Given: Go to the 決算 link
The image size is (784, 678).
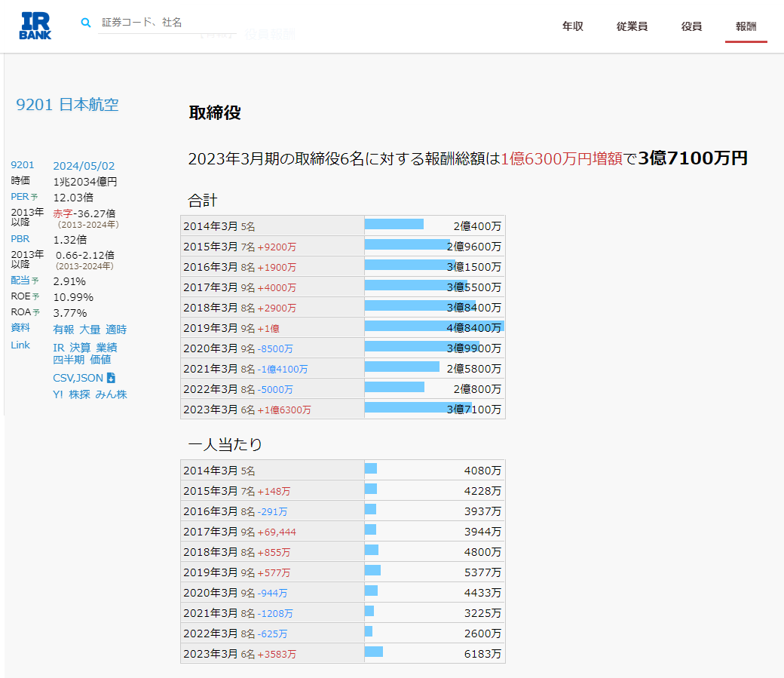Looking at the screenshot, I should click(x=80, y=348).
